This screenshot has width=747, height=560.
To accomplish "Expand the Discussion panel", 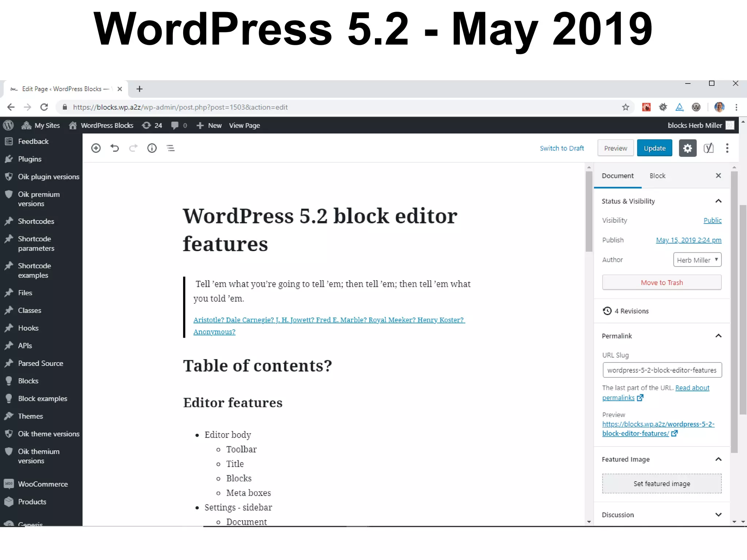I will (662, 515).
